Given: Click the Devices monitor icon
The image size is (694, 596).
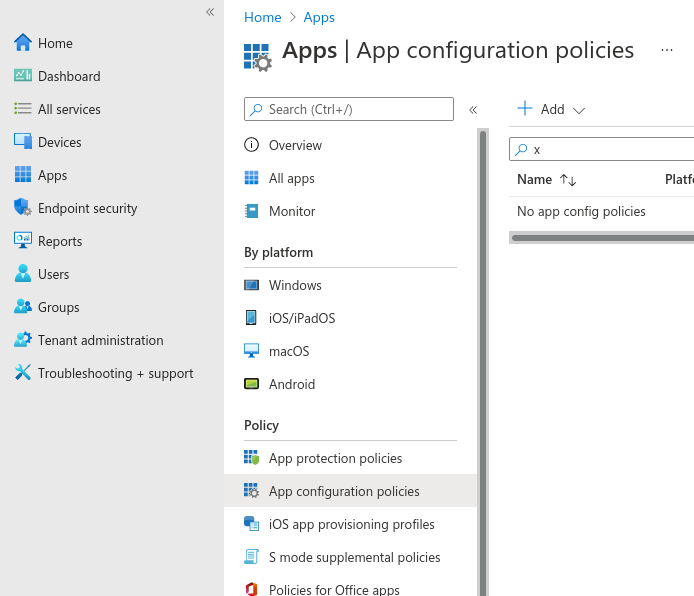Looking at the screenshot, I should (23, 142).
